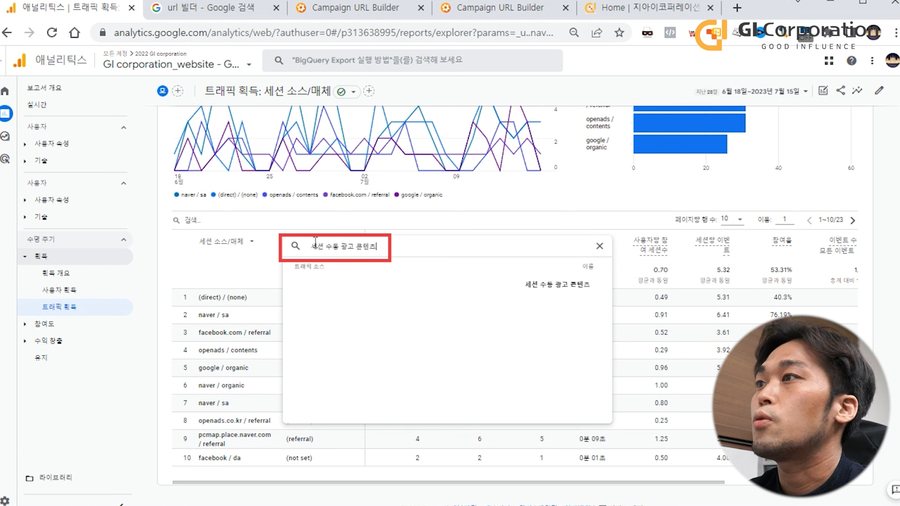Image resolution: width=900 pixels, height=506 pixels.
Task: Click the edit comparisons icon
Action: point(823,91)
